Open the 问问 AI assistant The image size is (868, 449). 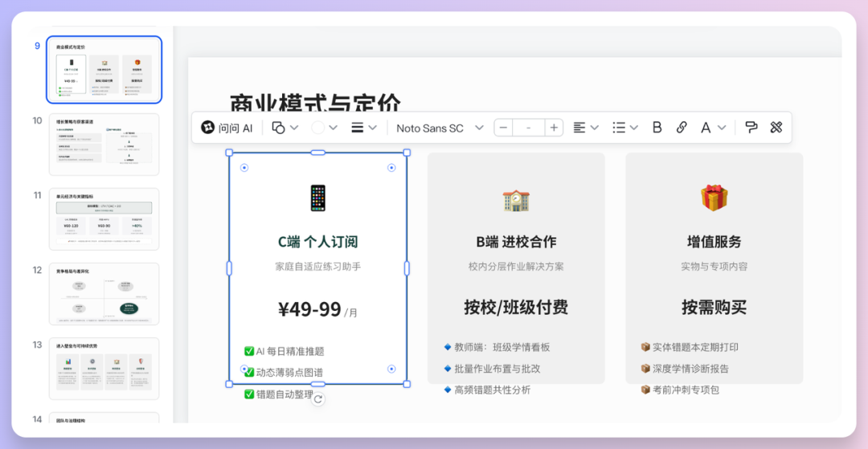227,128
